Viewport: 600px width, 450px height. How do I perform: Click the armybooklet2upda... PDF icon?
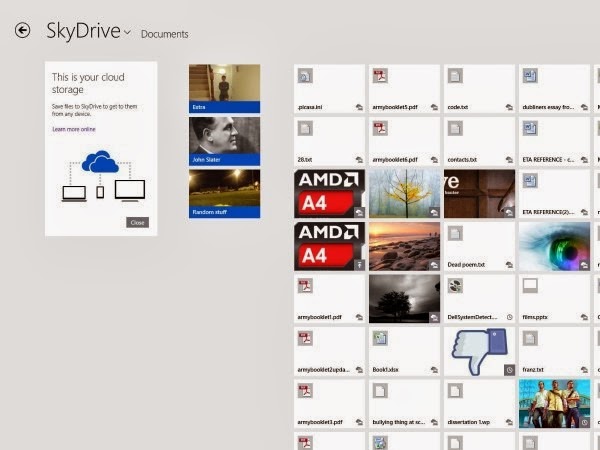(x=305, y=338)
